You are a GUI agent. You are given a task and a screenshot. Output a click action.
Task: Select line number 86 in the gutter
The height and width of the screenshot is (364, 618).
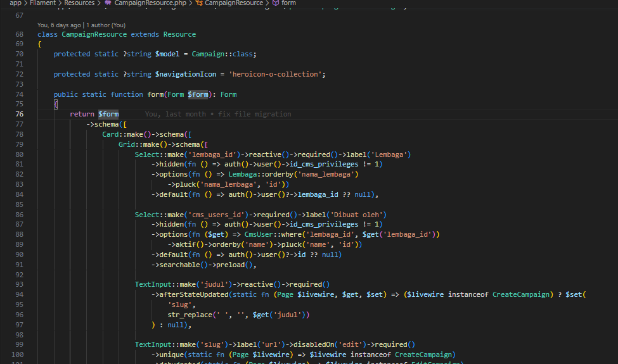click(x=19, y=215)
